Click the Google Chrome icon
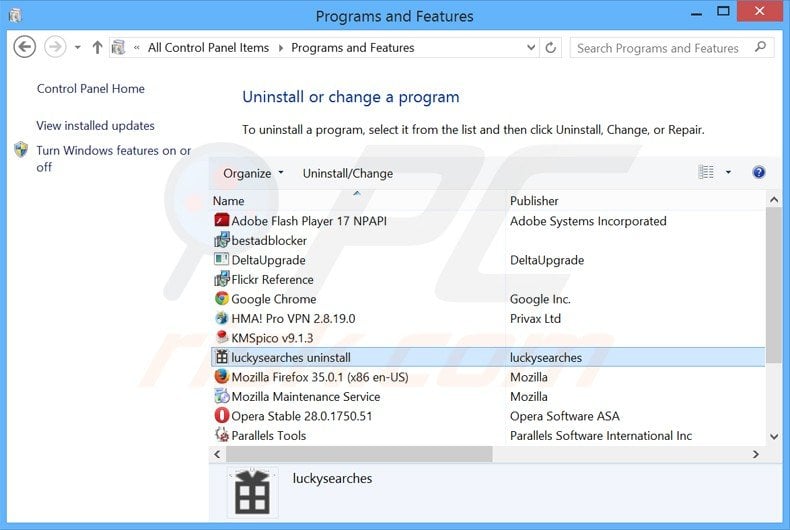 [222, 298]
